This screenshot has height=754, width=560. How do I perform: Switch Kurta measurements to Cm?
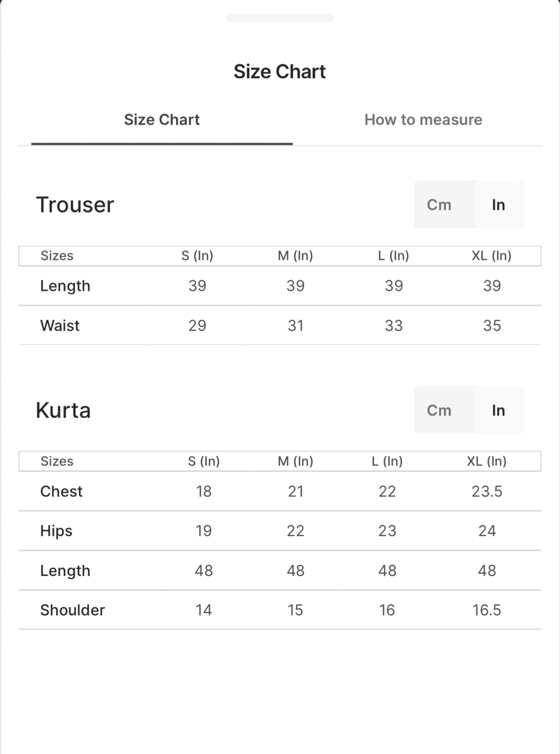click(x=439, y=411)
